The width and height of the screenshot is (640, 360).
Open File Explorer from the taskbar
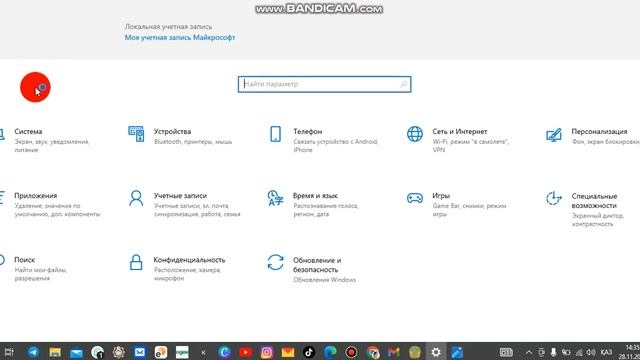coord(55,352)
